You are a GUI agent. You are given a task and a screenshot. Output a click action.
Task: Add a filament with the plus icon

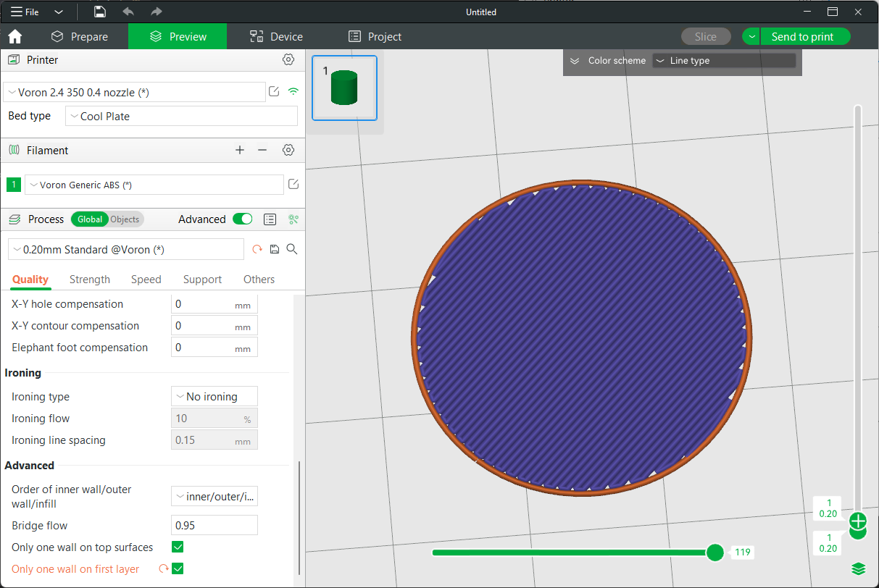click(240, 150)
